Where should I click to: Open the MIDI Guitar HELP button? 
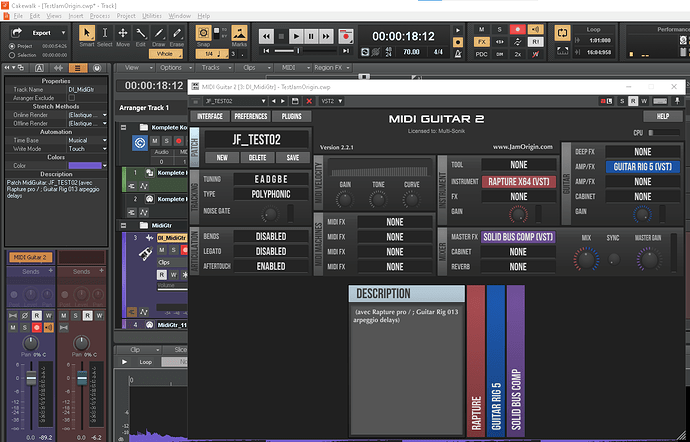click(x=663, y=116)
